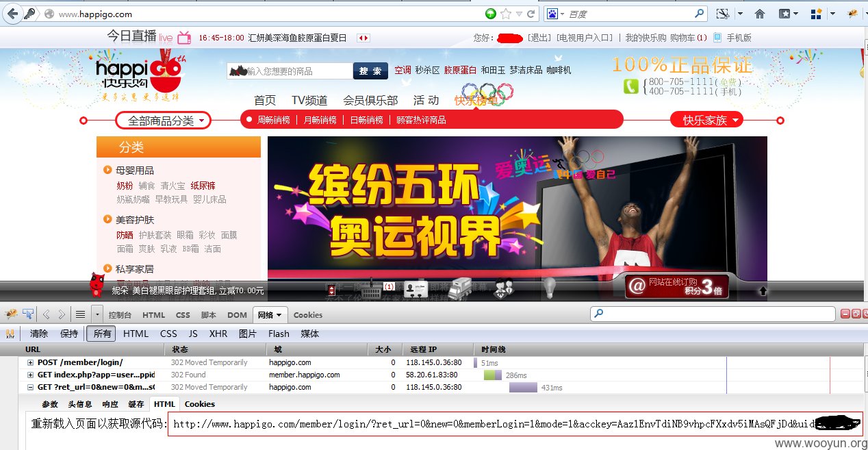868x450 pixels.
Task: Click the live TV icon beside 今日直播
Action: (183, 38)
